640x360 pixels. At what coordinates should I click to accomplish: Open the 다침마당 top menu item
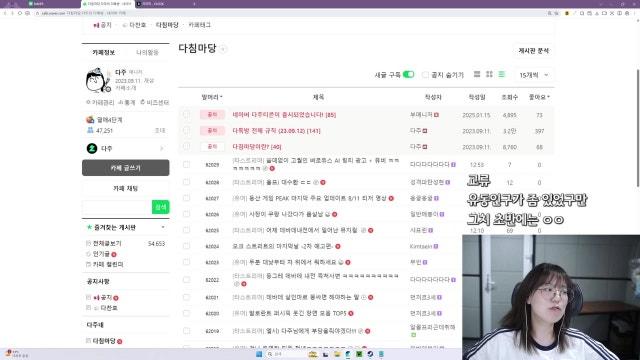tap(167, 25)
